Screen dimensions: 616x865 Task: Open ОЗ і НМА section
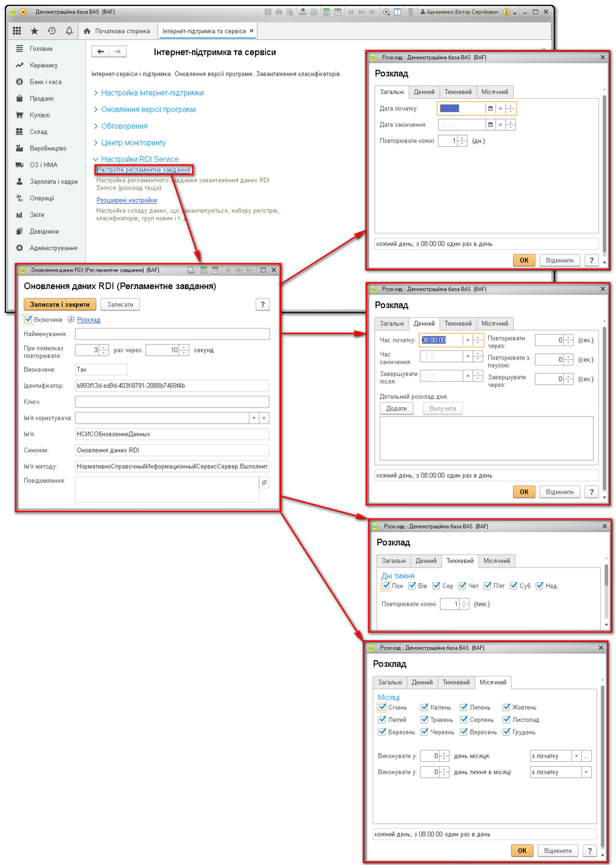44,165
